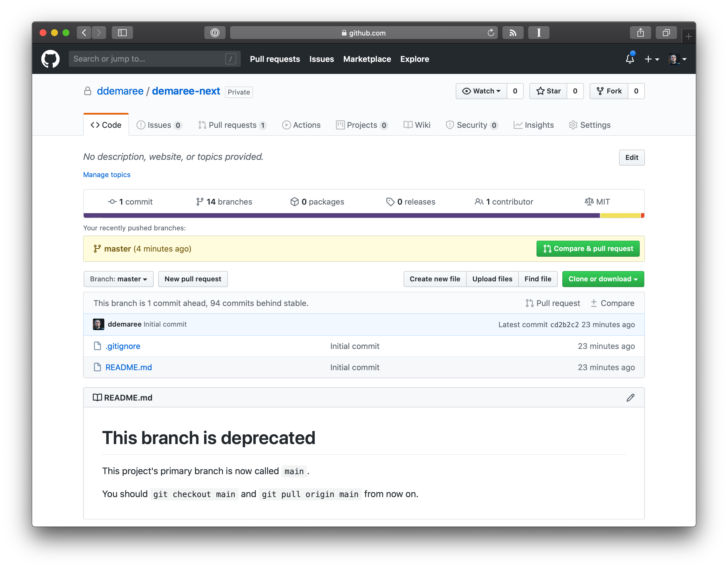Switch to the Projects tab

(362, 125)
